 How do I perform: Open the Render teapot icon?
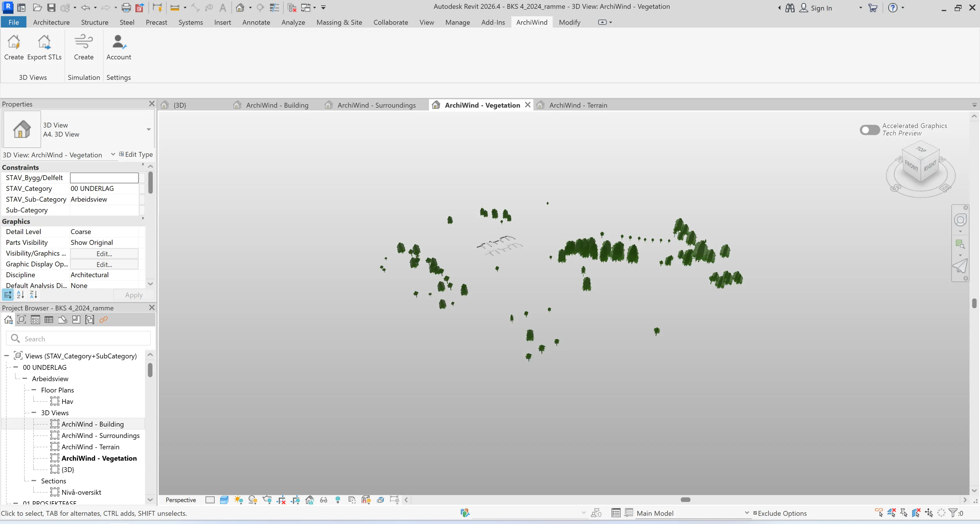[x=267, y=500]
